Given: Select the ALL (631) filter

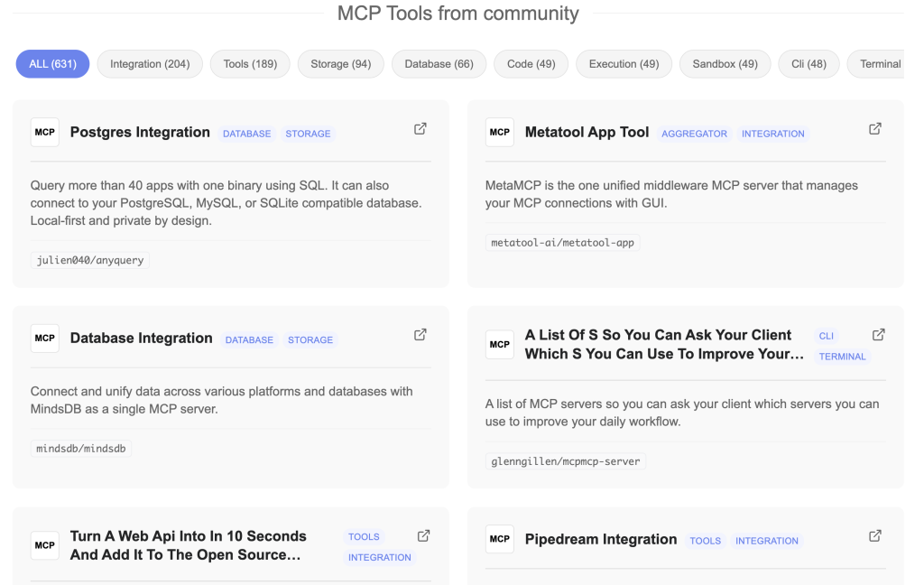Looking at the screenshot, I should point(52,64).
